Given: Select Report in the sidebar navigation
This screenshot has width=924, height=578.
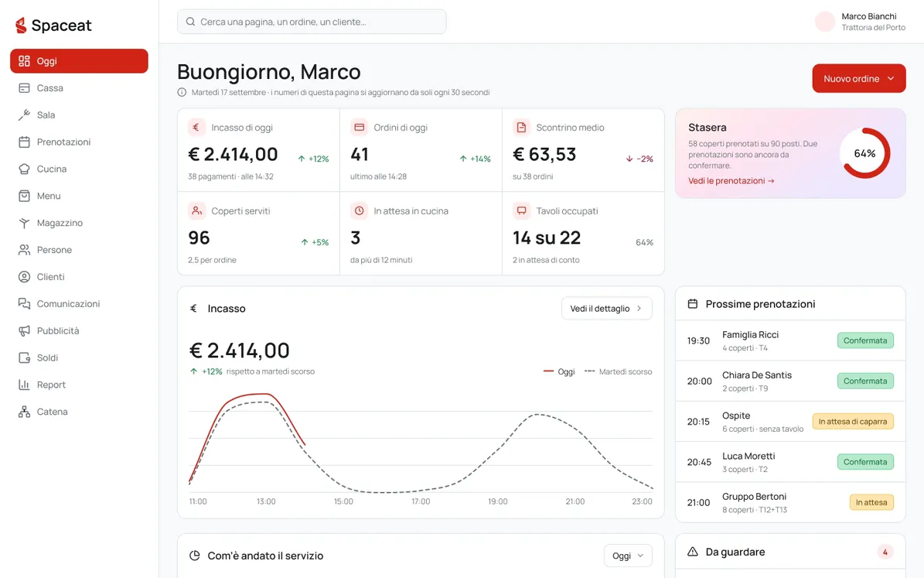Looking at the screenshot, I should [x=79, y=385].
